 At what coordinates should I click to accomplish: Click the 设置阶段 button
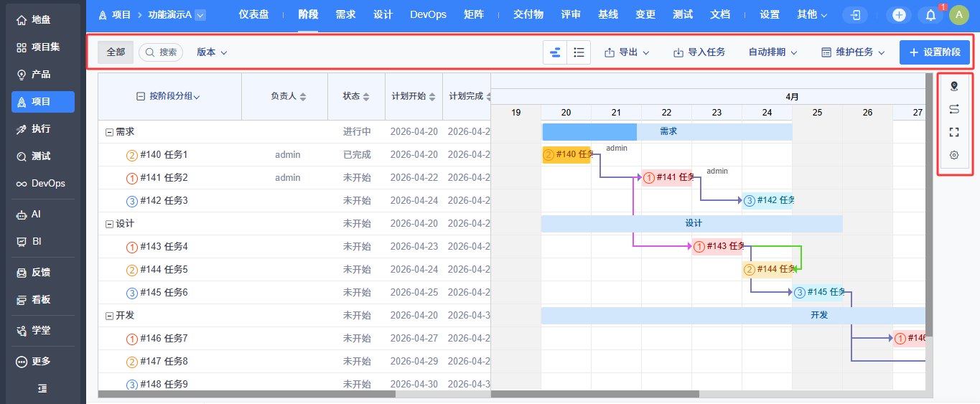coord(935,52)
